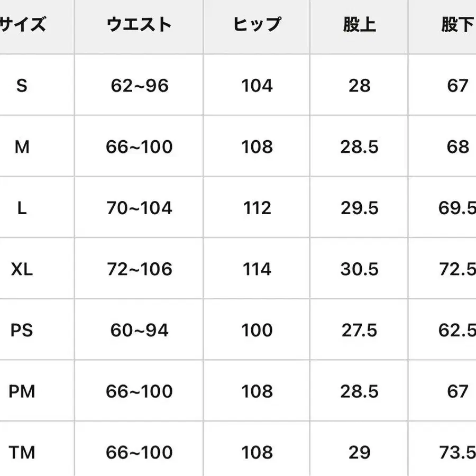Click hip value 112 in L row

[257, 208]
